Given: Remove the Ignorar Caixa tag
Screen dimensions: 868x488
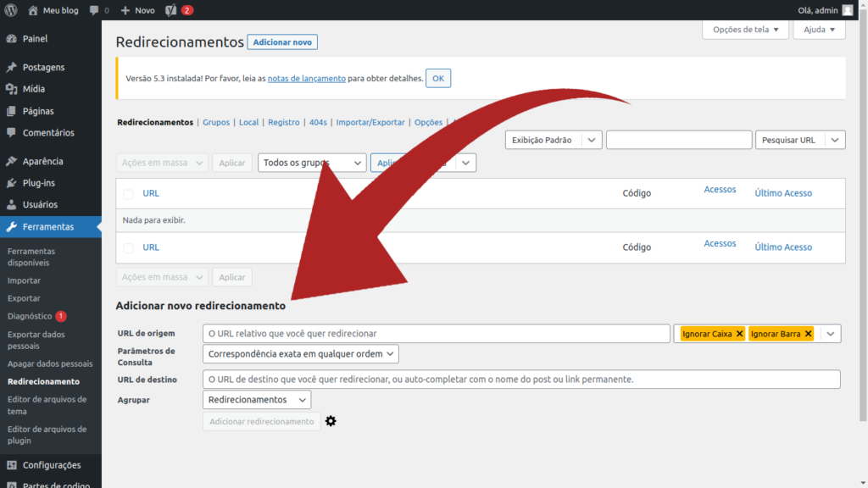Looking at the screenshot, I should pos(739,334).
